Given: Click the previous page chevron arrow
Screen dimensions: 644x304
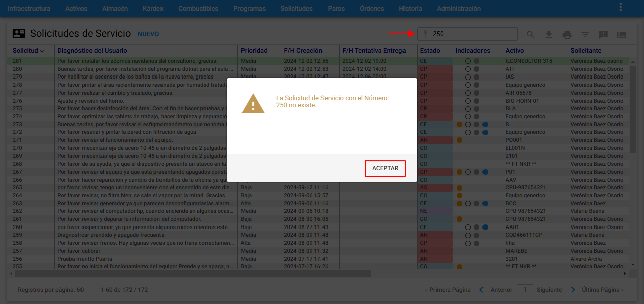Looking at the screenshot, I should 481,290.
